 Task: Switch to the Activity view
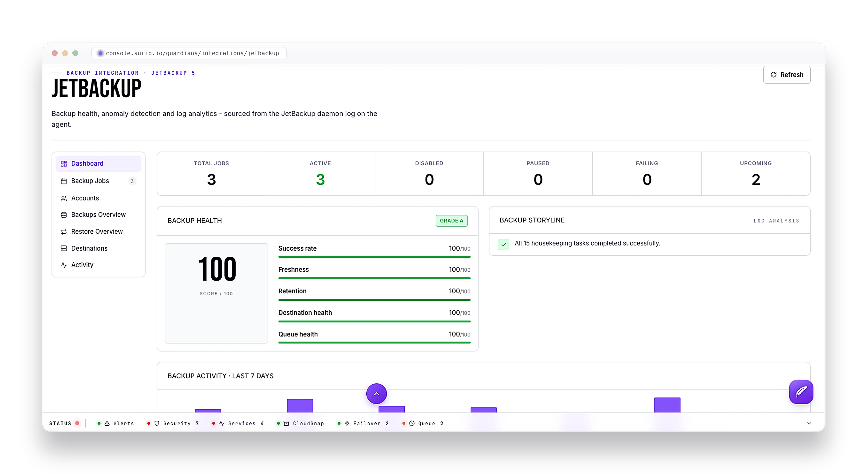pos(99,265)
